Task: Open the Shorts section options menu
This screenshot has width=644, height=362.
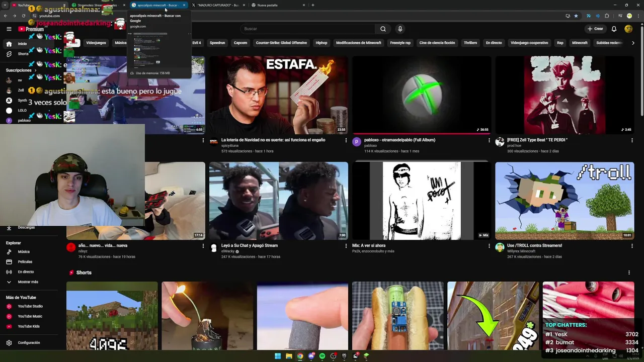Action: (629, 273)
